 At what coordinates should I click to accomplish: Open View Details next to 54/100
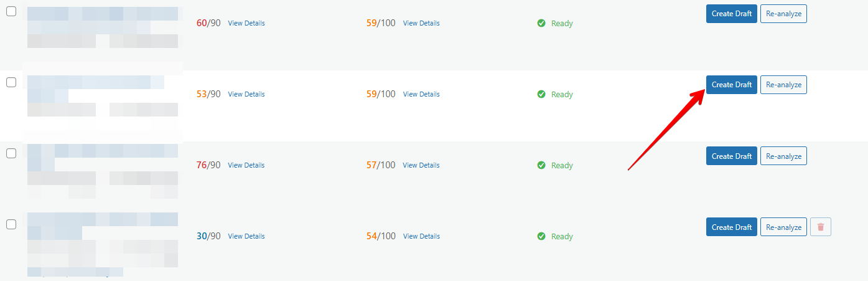click(x=421, y=237)
